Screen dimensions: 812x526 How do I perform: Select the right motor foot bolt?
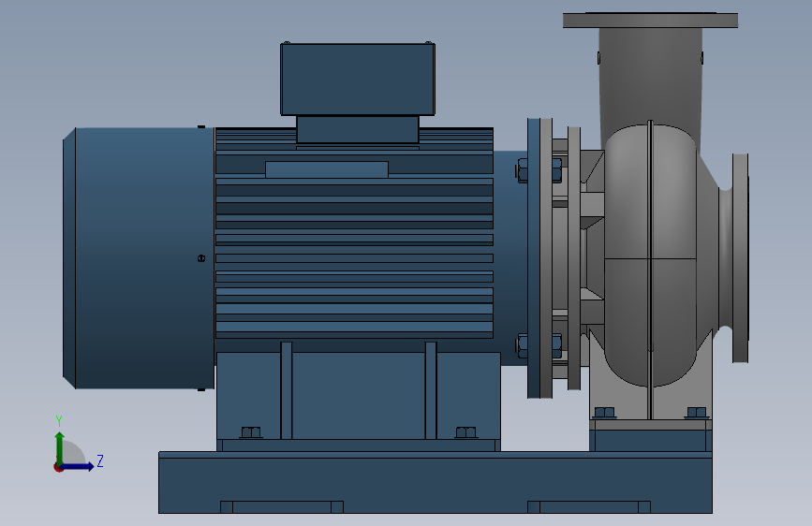pos(465,432)
